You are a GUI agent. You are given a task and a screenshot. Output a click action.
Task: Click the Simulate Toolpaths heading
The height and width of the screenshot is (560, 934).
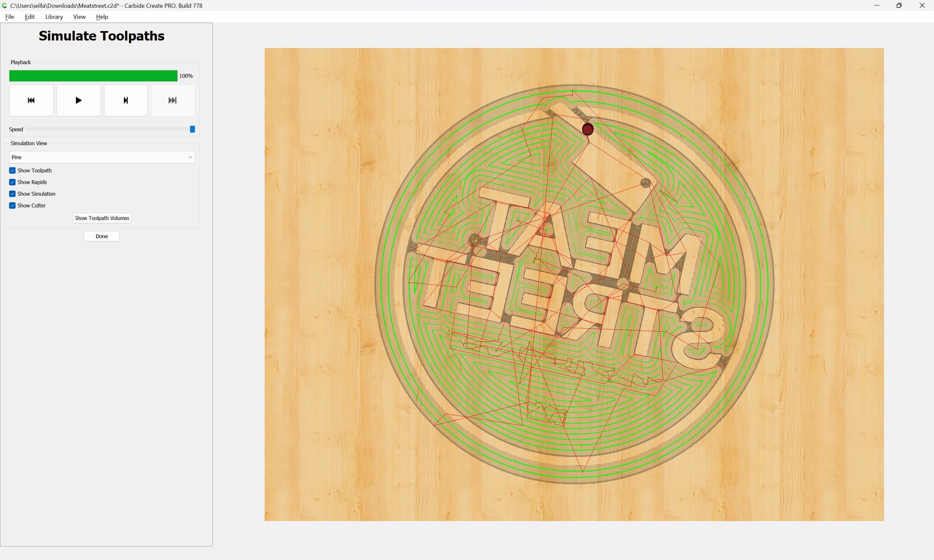(102, 36)
